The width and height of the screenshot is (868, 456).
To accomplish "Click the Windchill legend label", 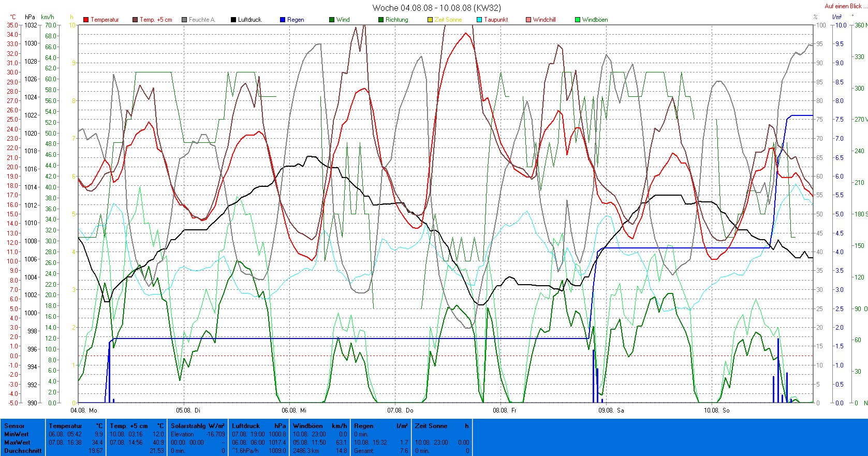I will (544, 20).
